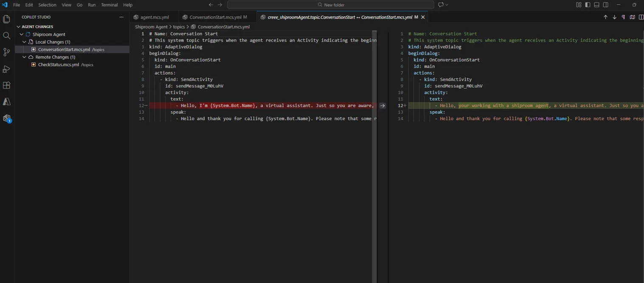Viewport: 644px width, 283px height.
Task: Click the revert change arrow between diffs
Action: (x=382, y=106)
